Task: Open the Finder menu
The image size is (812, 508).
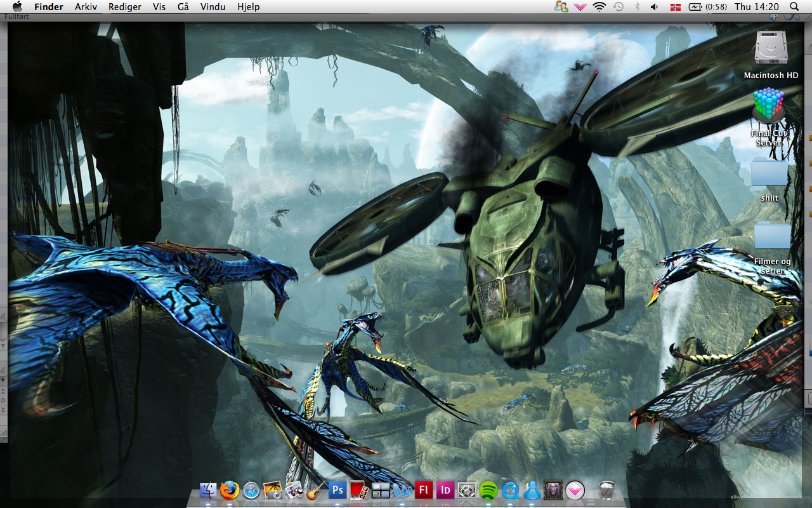Action: coord(49,6)
